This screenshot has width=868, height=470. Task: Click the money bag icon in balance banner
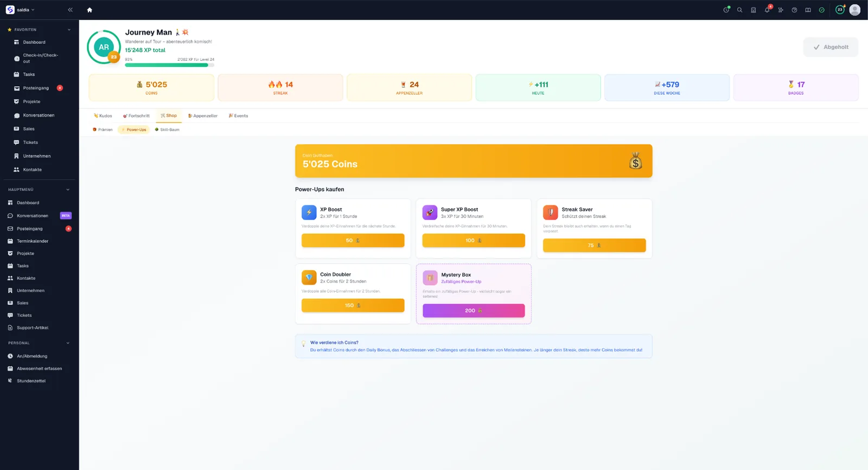[x=635, y=161]
